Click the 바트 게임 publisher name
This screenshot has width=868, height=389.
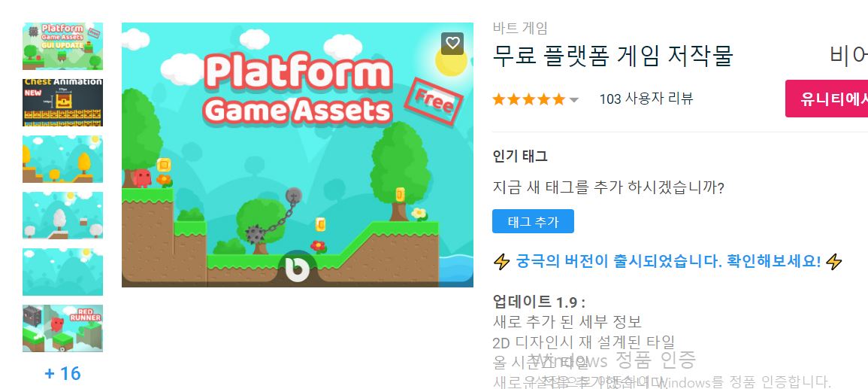[x=520, y=28]
